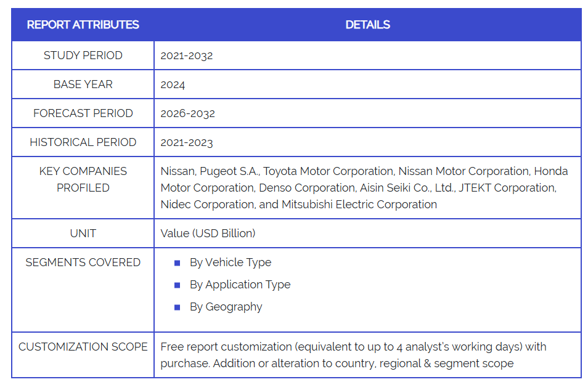This screenshot has height=382, width=588.
Task: Click the study period value 2021-2032
Action: click(187, 55)
